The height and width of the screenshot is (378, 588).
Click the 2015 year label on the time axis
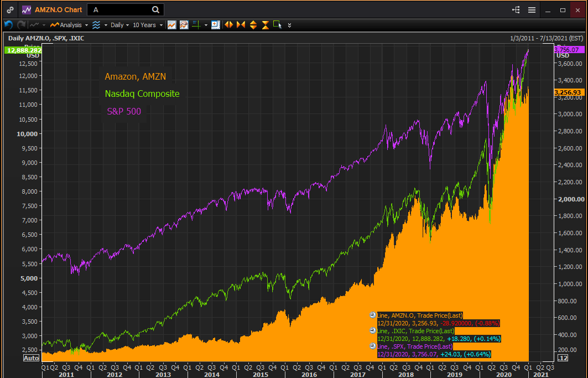tap(261, 375)
